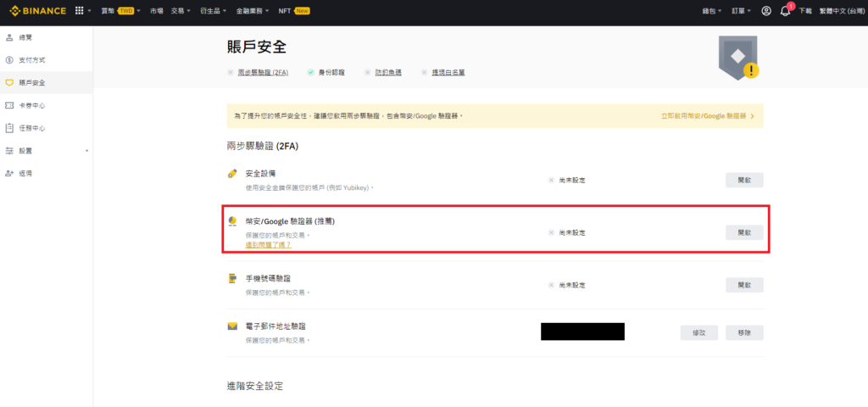Click the 遇到問題了嗎? help link

pos(268,244)
